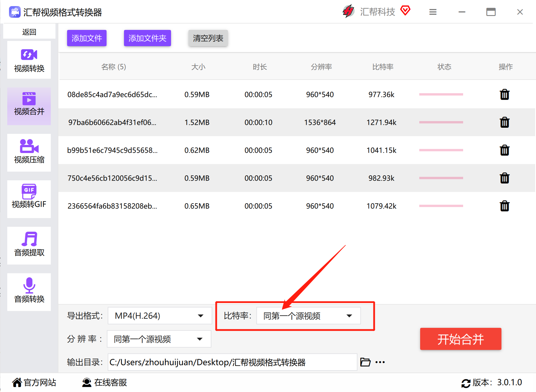The width and height of the screenshot is (536, 392).
Task: Click the 1.52MB size cell
Action: [197, 122]
